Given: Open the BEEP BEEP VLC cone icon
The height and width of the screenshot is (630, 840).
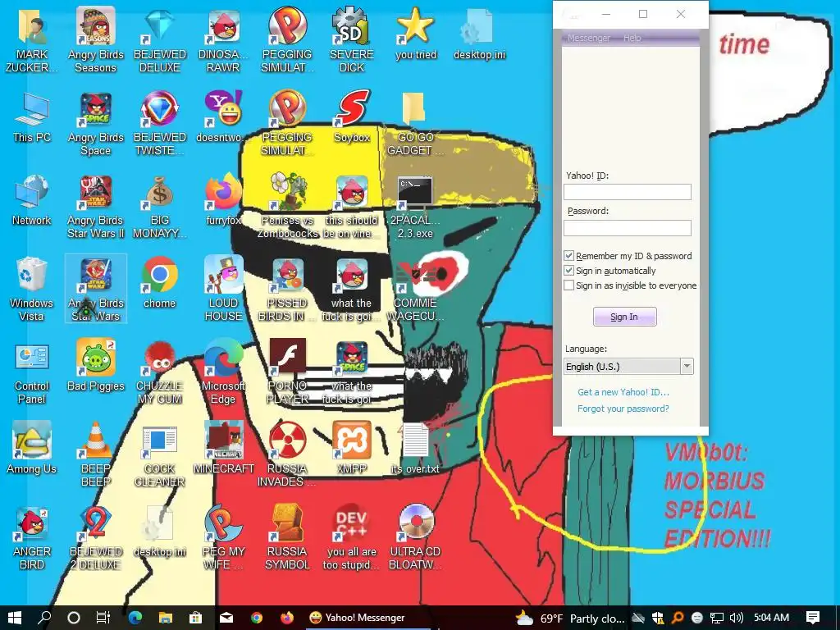Looking at the screenshot, I should (95, 454).
